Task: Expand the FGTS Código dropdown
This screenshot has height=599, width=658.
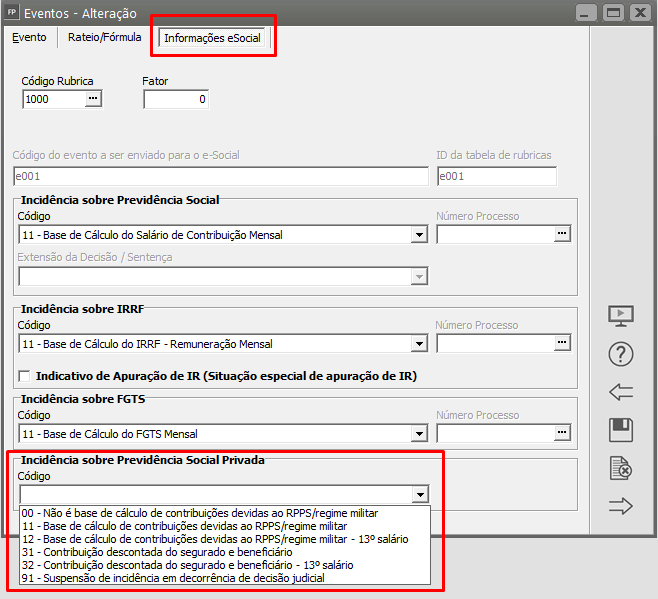Action: [419, 434]
